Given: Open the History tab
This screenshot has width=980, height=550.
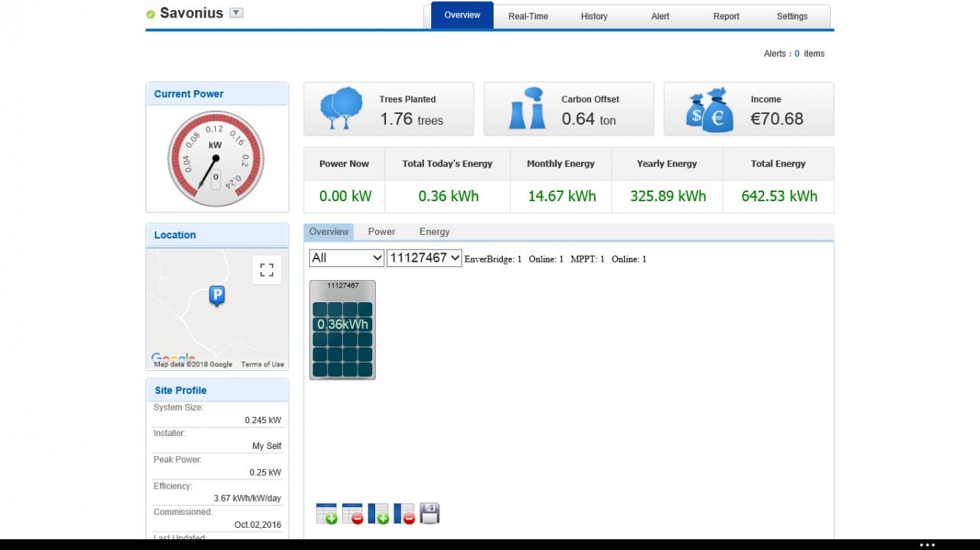Looking at the screenshot, I should click(594, 16).
